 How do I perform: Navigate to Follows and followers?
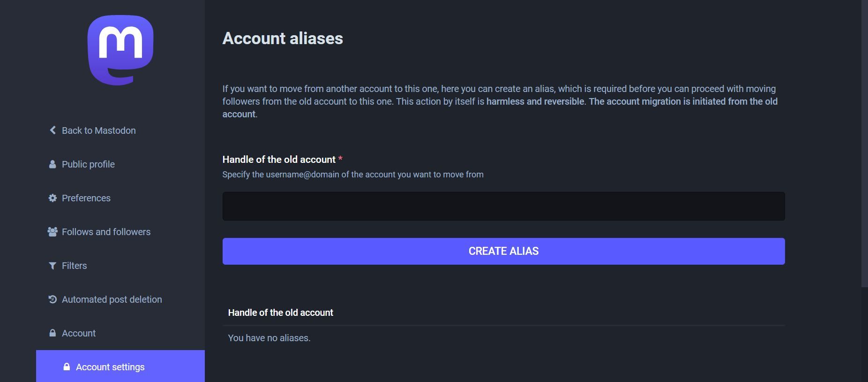[x=105, y=231]
